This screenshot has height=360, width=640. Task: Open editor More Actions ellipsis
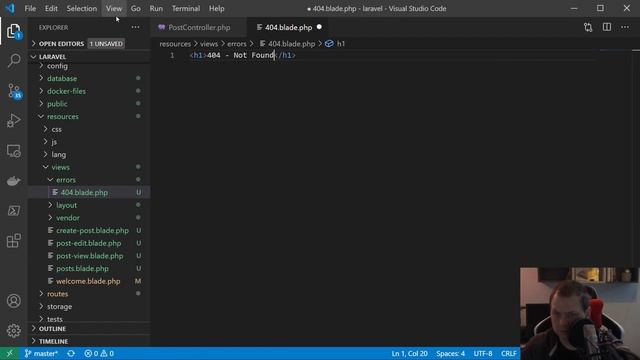click(625, 27)
